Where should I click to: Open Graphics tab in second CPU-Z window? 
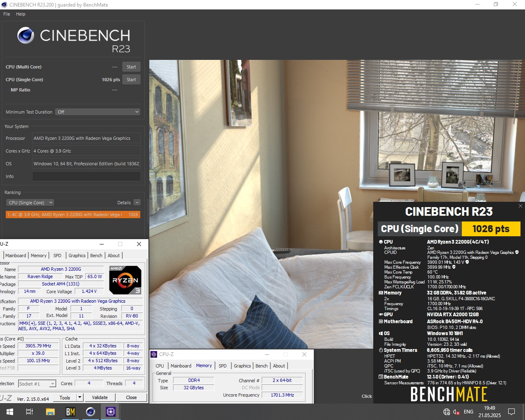[242, 366]
